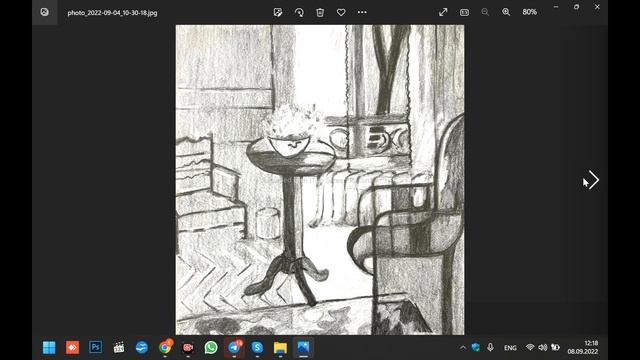Open the orange AnyDesk taskbar icon
This screenshot has height=360, width=640.
click(72, 347)
